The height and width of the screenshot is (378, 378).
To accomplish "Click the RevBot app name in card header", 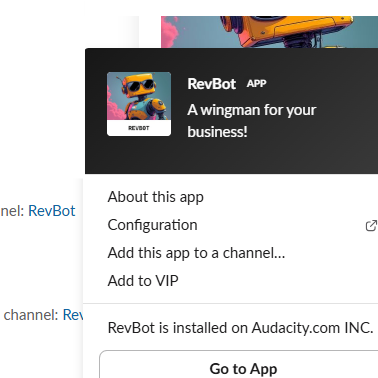I will coord(212,84).
